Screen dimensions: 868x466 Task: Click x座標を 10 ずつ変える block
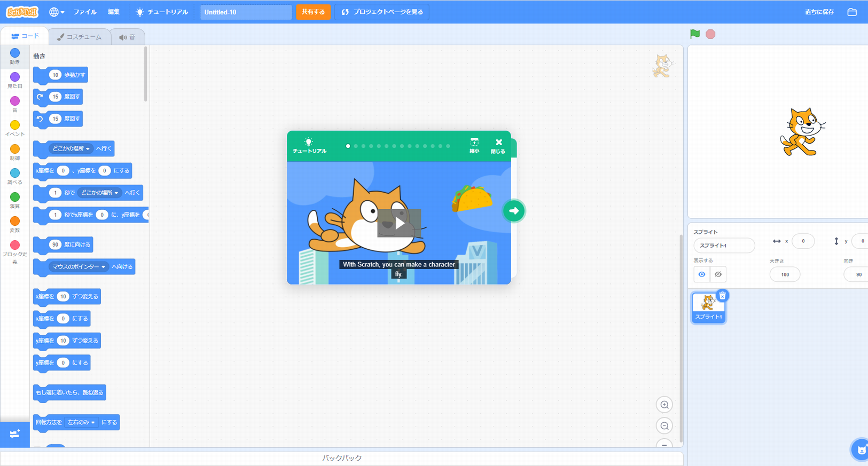tap(67, 296)
